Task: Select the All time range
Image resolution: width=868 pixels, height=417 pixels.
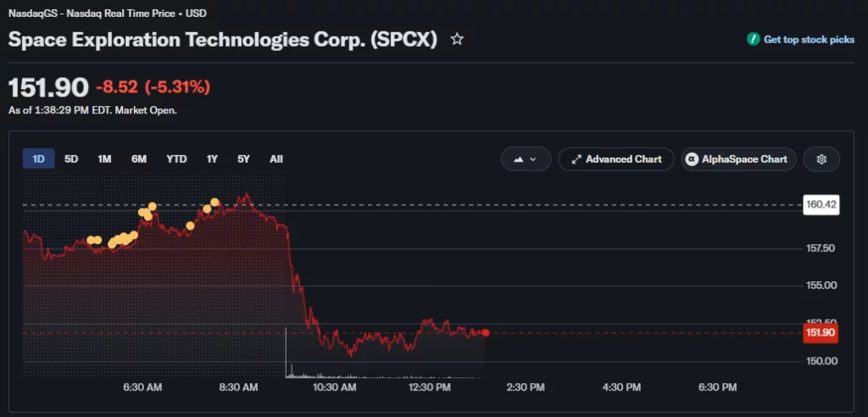Action: (276, 159)
